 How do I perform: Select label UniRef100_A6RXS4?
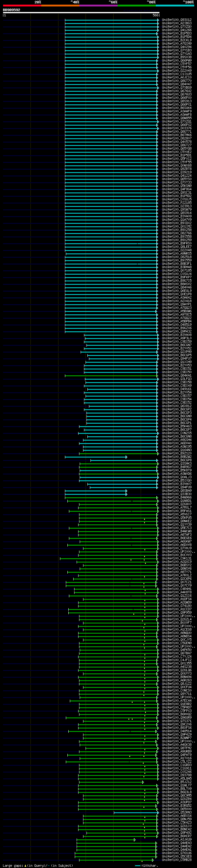(177, 816)
